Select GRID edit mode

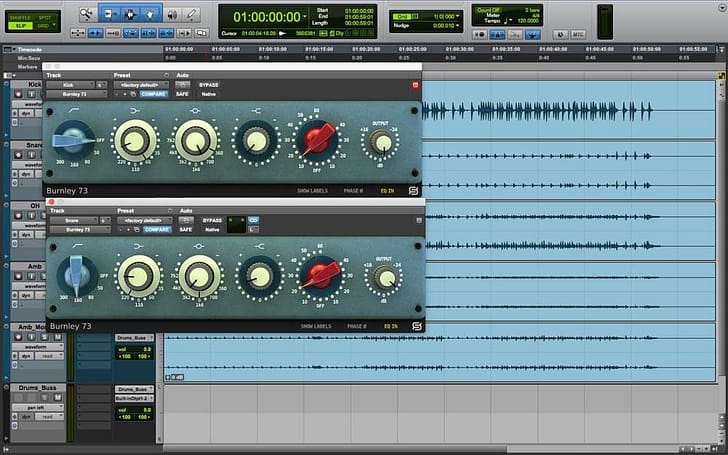point(44,24)
